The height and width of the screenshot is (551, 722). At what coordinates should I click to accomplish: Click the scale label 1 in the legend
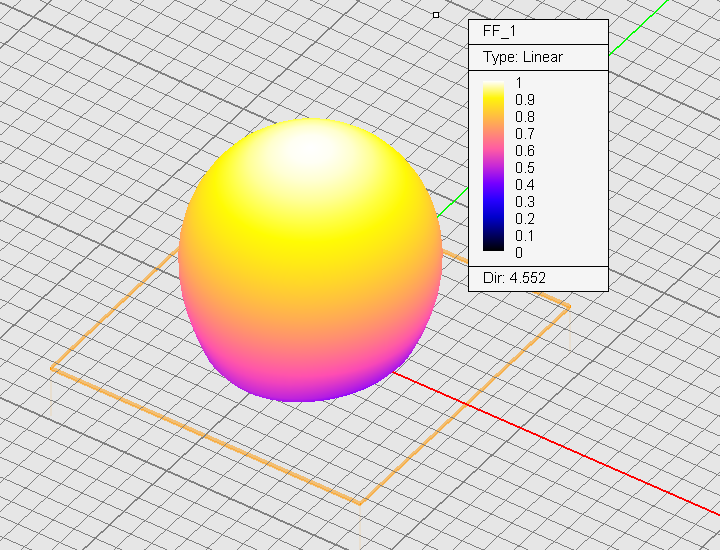pyautogui.click(x=519, y=82)
